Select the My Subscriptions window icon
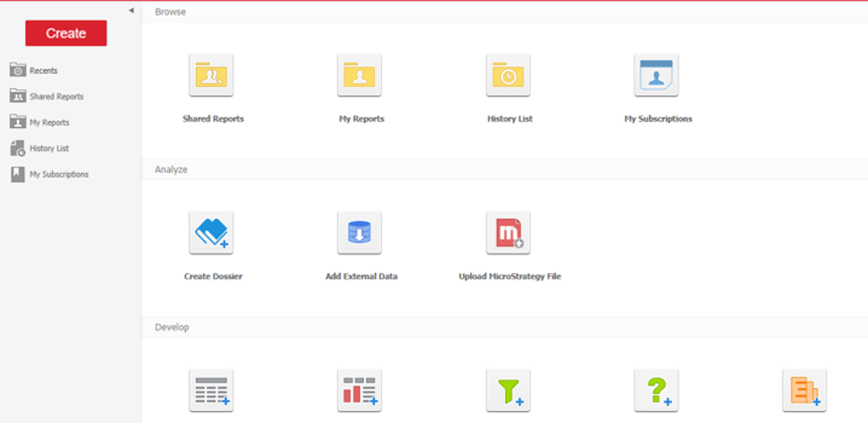Image resolution: width=868 pixels, height=423 pixels. [657, 74]
